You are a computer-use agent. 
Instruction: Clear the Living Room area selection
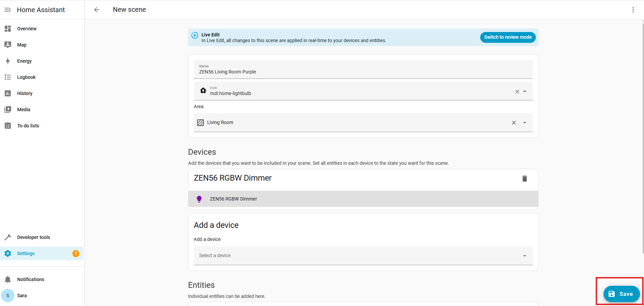coord(514,123)
